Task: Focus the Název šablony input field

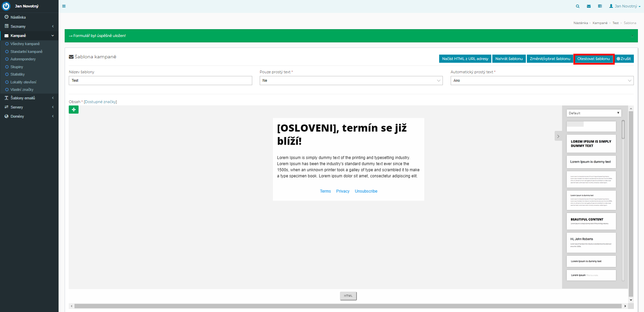Action: point(160,80)
